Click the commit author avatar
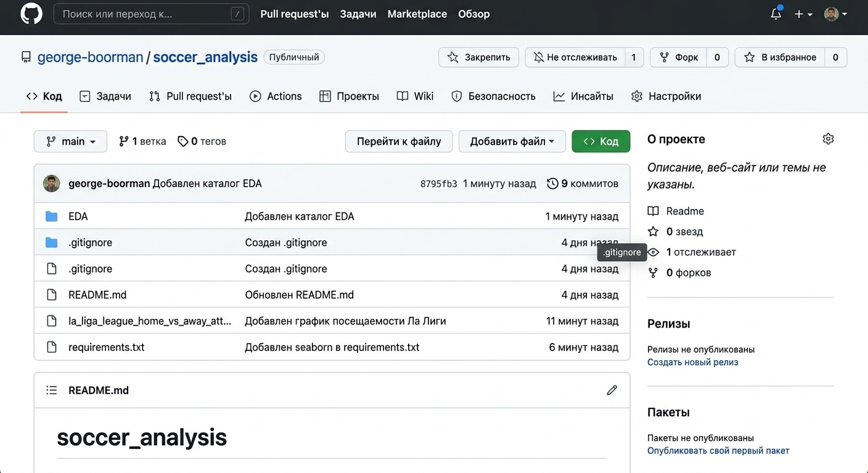 point(51,184)
